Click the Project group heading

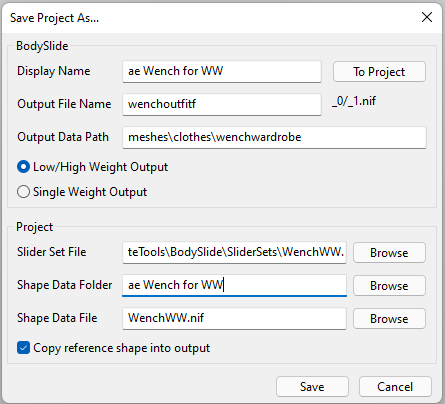[35, 227]
